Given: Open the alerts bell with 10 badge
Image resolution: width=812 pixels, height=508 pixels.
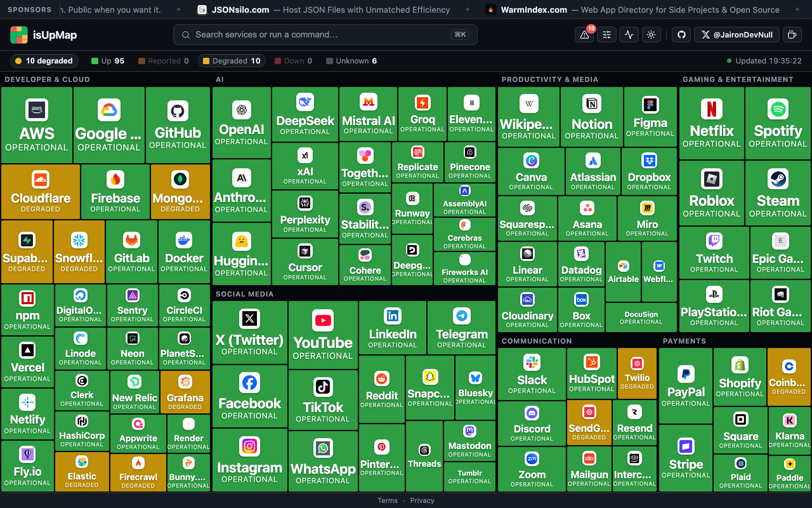Looking at the screenshot, I should click(584, 35).
